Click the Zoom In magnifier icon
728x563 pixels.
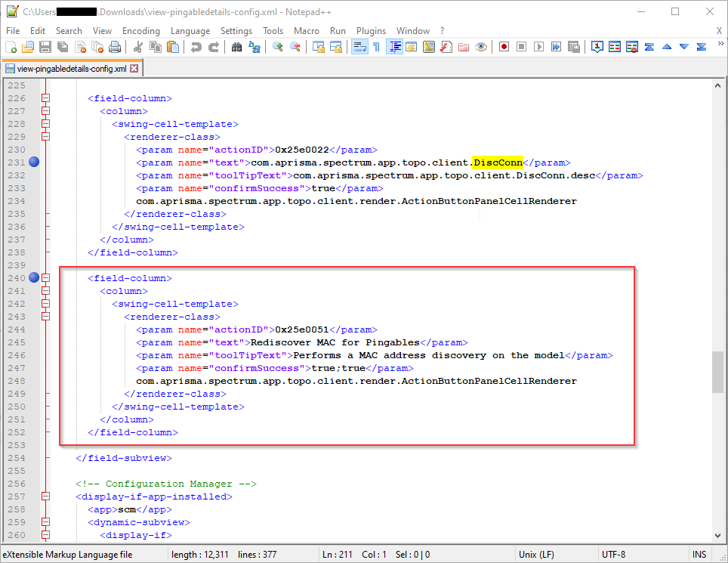pos(278,47)
